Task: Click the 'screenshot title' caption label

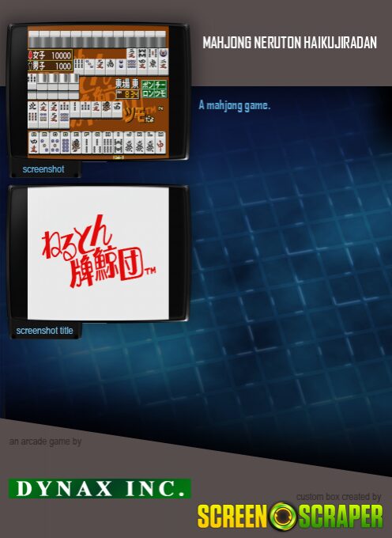Action: [44, 331]
